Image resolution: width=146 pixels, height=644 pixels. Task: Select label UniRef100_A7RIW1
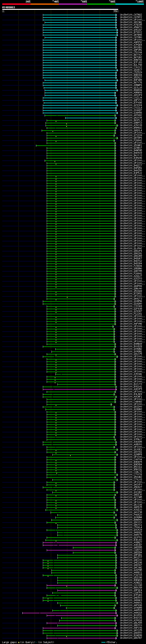[131, 374]
